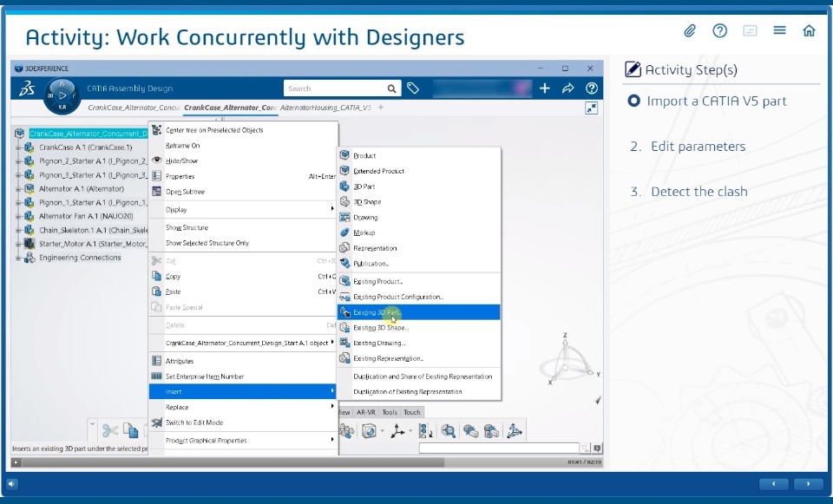The height and width of the screenshot is (504, 833).
Task: Click the view mode cube icon in toolbar
Action: pos(369,431)
